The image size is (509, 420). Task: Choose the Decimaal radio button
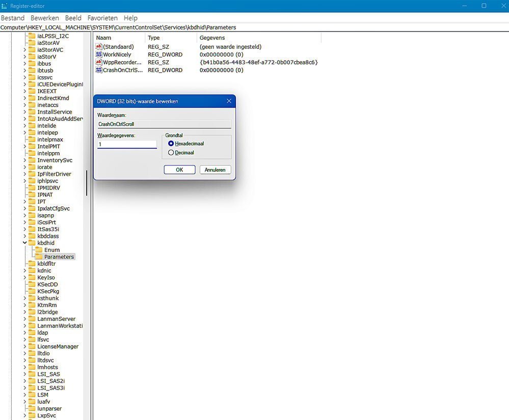(171, 153)
